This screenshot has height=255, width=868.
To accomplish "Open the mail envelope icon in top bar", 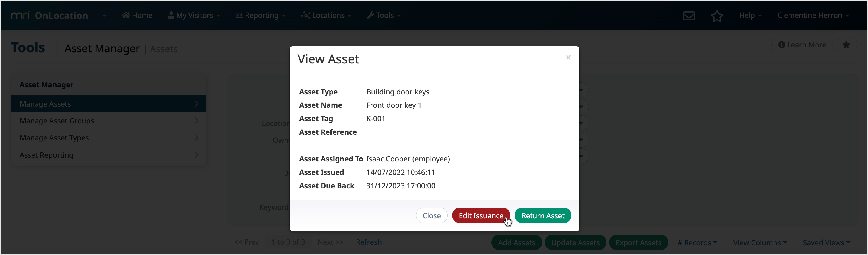I will 689,16.
